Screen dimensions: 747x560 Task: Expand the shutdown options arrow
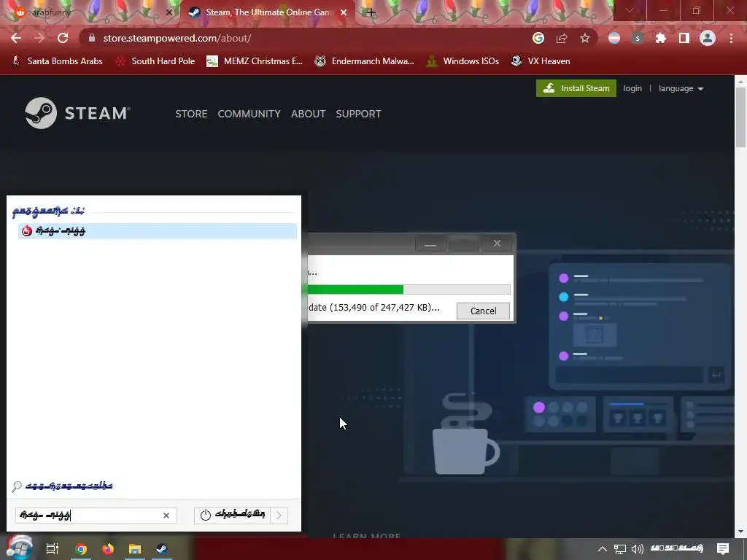click(279, 516)
